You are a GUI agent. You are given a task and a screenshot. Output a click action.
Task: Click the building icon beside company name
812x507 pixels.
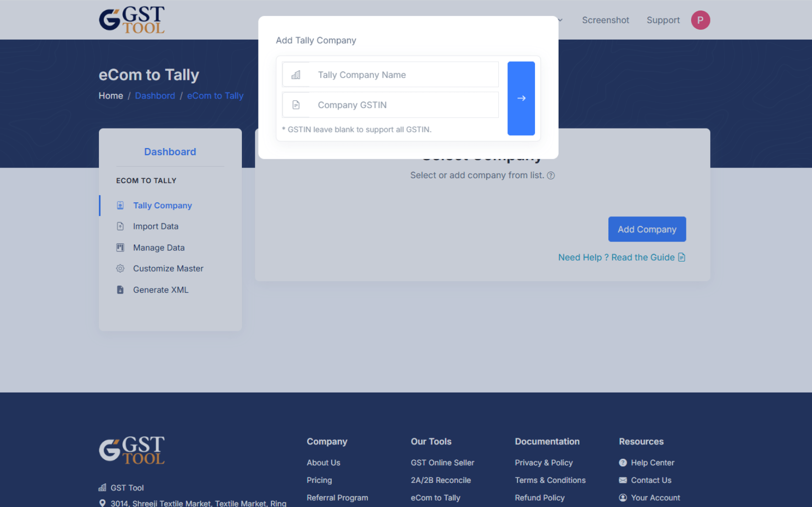click(x=296, y=75)
